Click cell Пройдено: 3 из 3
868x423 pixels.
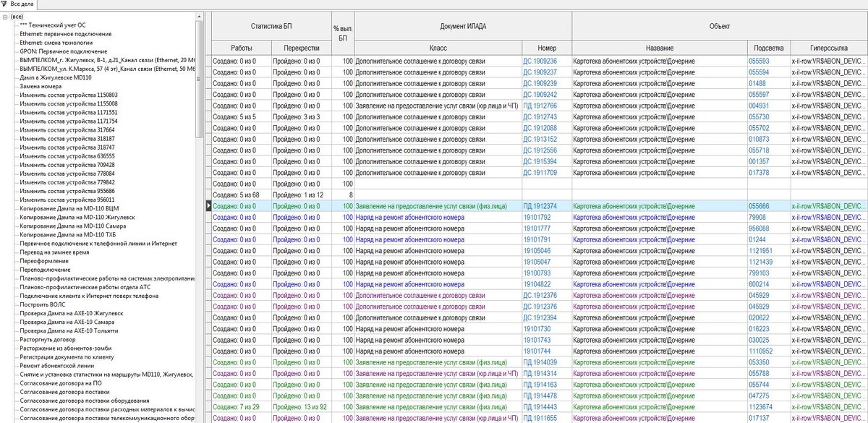302,116
